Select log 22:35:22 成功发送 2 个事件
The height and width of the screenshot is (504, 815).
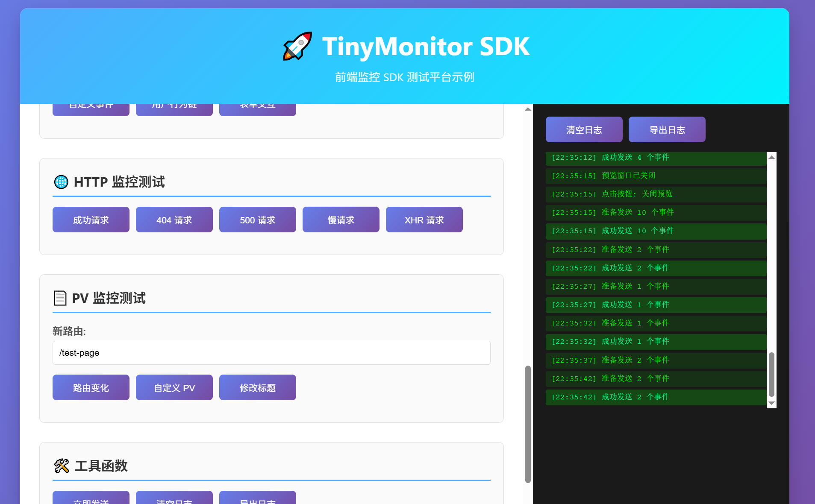tap(656, 268)
